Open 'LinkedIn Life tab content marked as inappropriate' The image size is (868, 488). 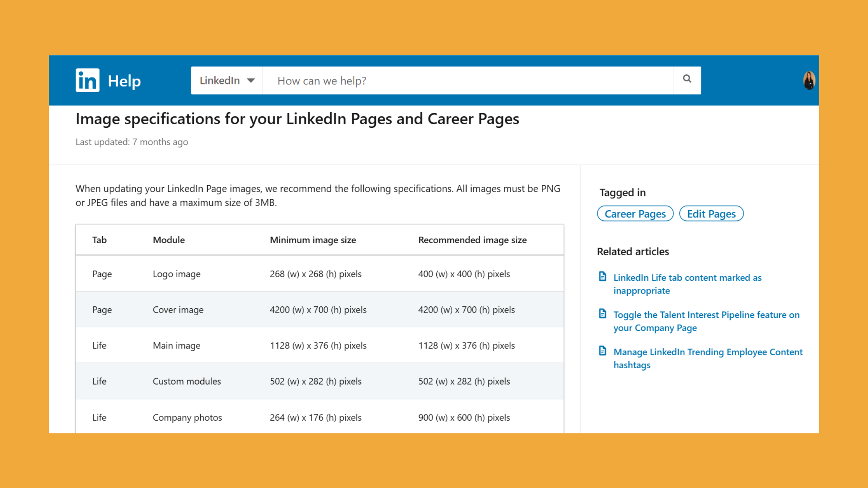[687, 284]
